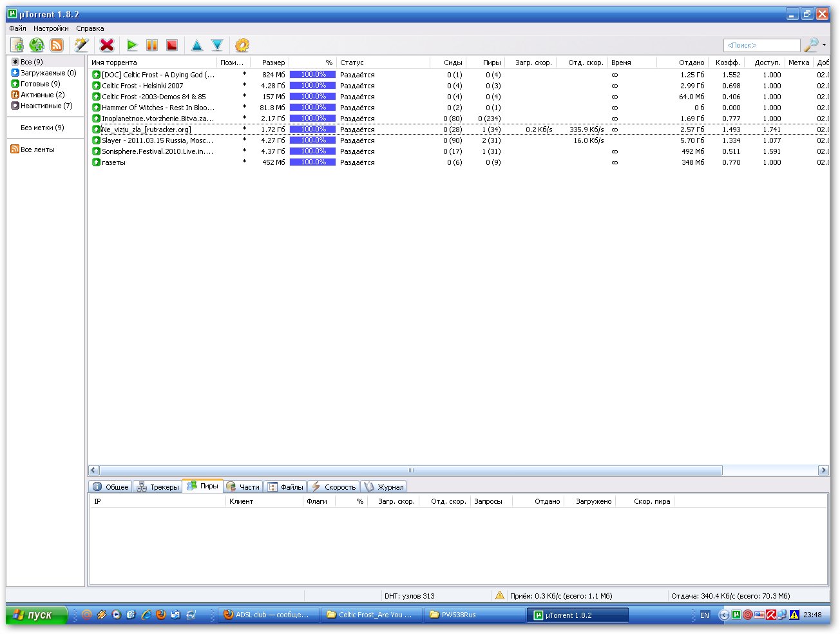
Task: Select Без метки (9) label filter
Action: click(x=43, y=128)
